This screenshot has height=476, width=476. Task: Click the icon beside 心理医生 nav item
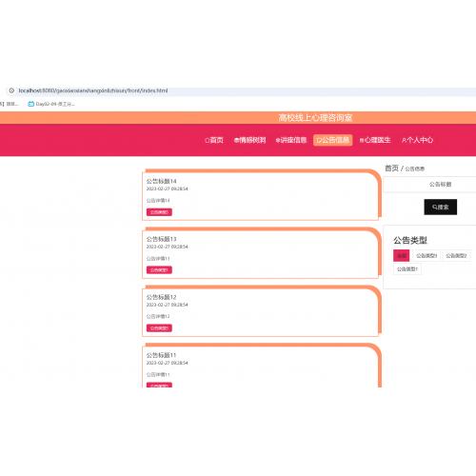[x=362, y=140]
